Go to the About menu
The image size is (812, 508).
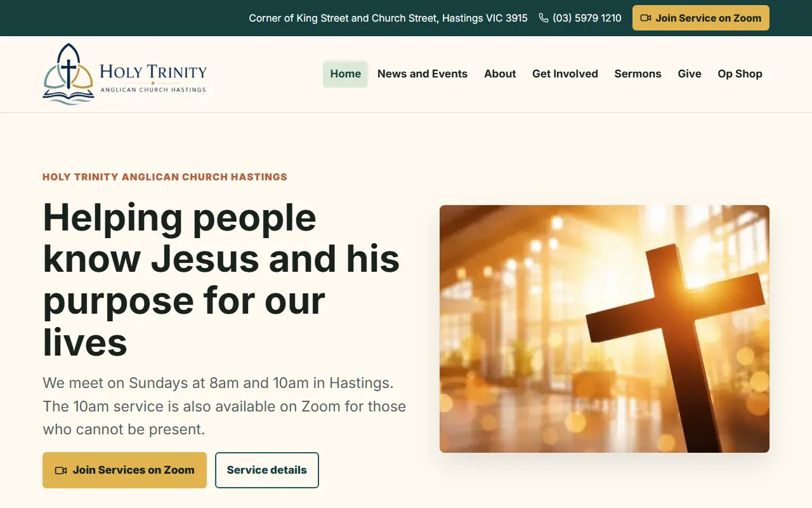[x=500, y=74]
